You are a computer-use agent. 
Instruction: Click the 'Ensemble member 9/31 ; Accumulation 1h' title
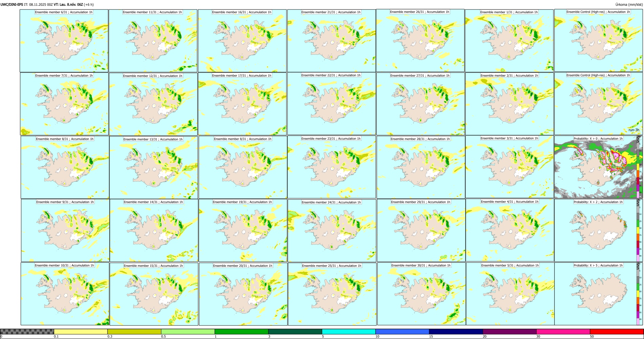point(65,202)
